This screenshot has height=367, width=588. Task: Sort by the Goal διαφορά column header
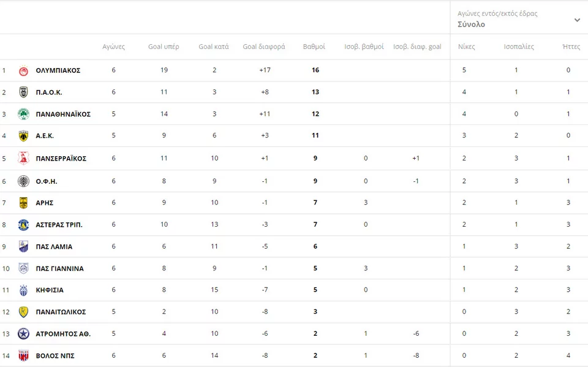click(x=263, y=47)
